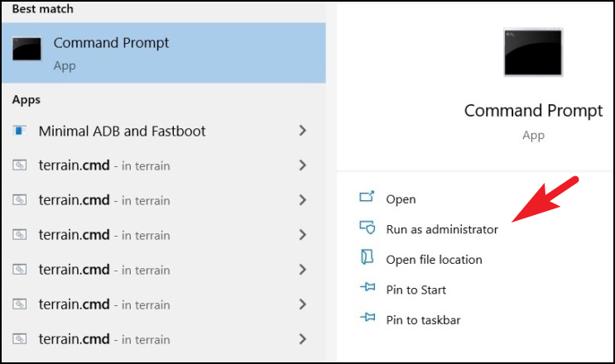This screenshot has height=364, width=615.
Task: Expand the second terrain.cmd result chevron
Action: pos(302,200)
